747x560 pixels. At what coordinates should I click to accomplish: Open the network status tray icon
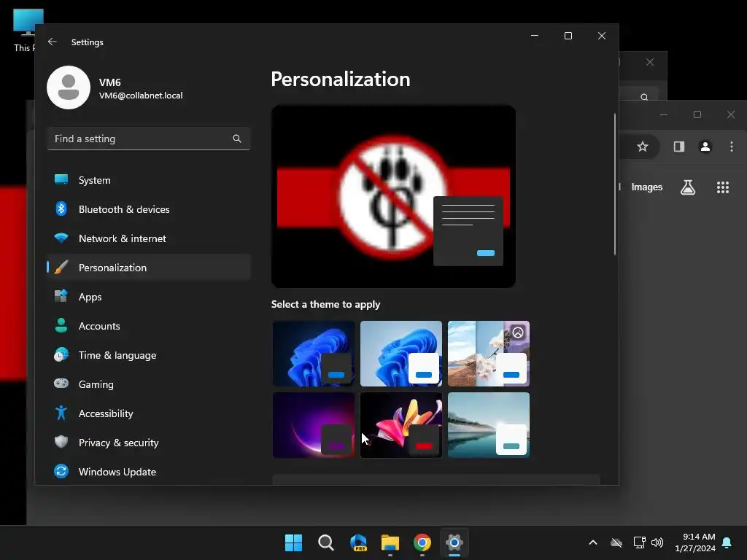[x=639, y=542]
